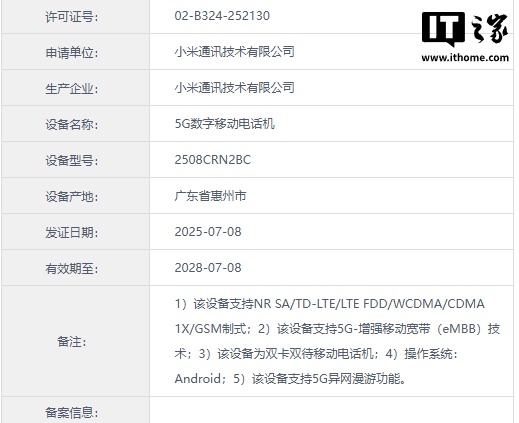Select the license number 02-B324-252130
The image size is (519, 423).
point(222,16)
